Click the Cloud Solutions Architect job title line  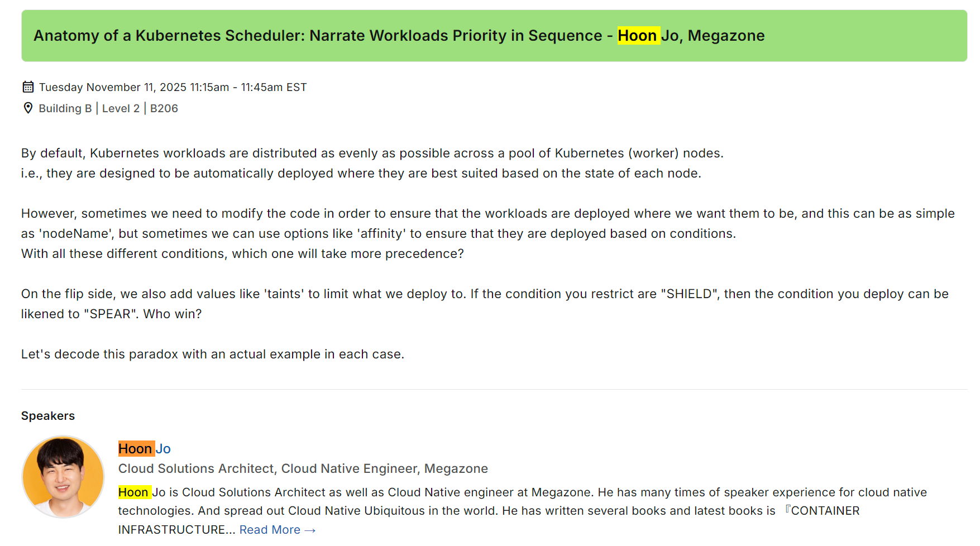tap(303, 469)
